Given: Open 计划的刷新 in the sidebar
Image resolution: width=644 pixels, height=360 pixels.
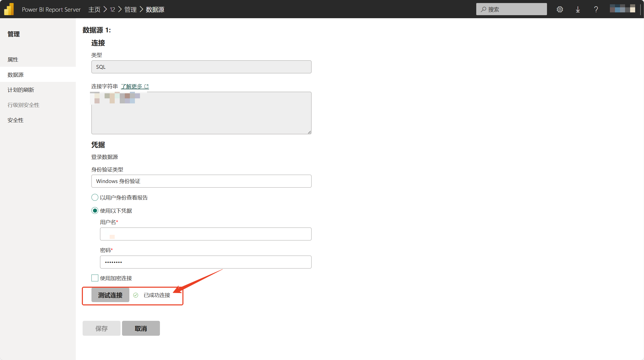Looking at the screenshot, I should click(x=38, y=90).
